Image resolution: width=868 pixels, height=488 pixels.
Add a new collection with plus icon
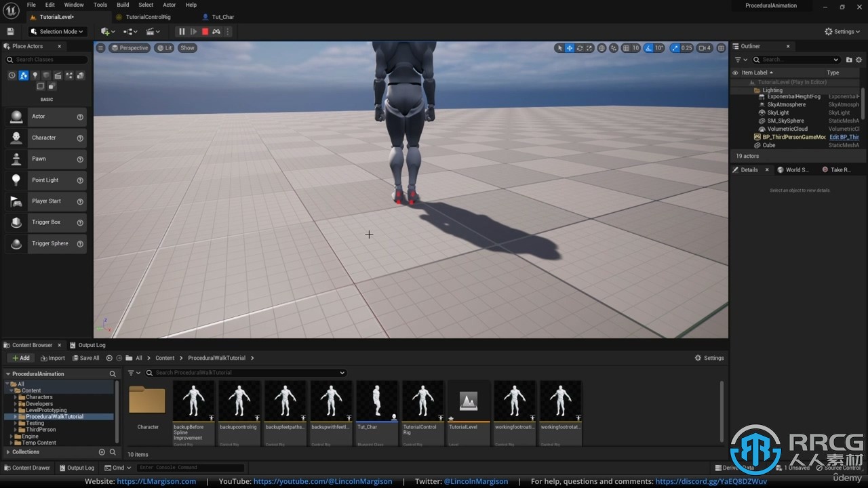click(102, 452)
